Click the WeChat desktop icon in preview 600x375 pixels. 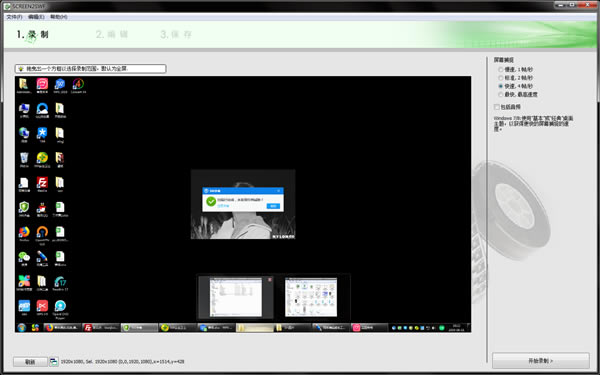24,258
